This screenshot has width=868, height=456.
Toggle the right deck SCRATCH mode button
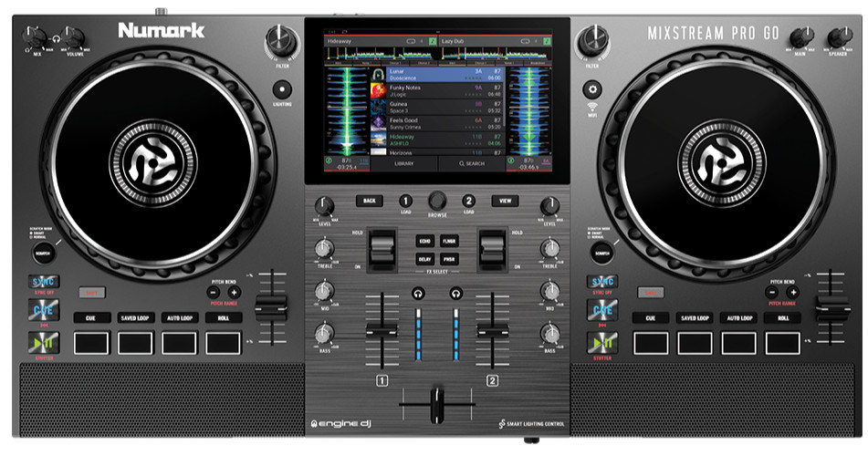click(601, 253)
